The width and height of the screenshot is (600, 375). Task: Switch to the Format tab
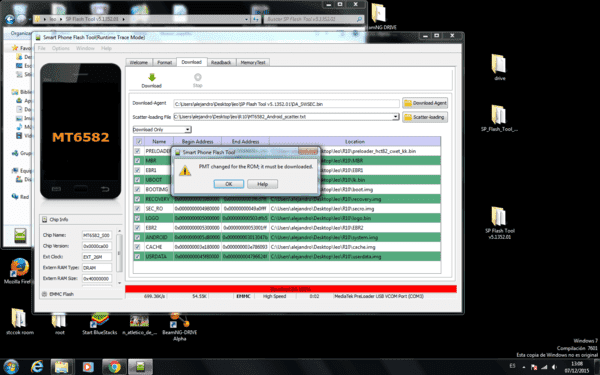point(165,62)
